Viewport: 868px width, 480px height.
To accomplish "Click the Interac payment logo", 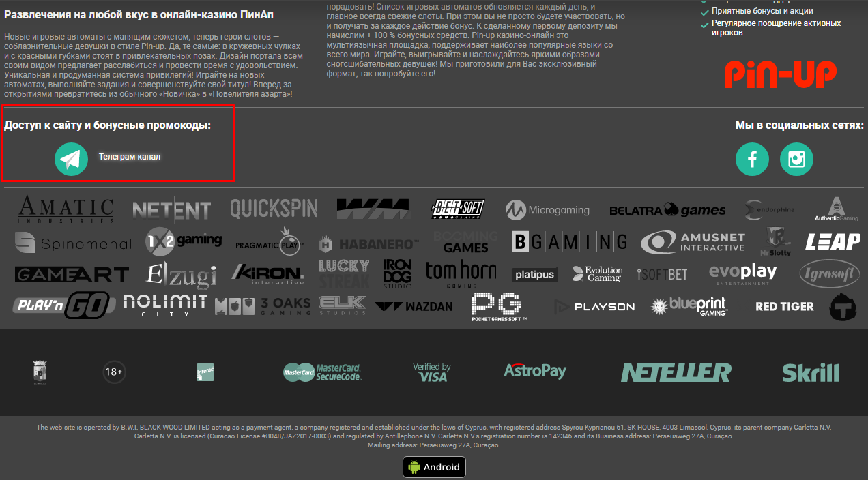I will (205, 372).
